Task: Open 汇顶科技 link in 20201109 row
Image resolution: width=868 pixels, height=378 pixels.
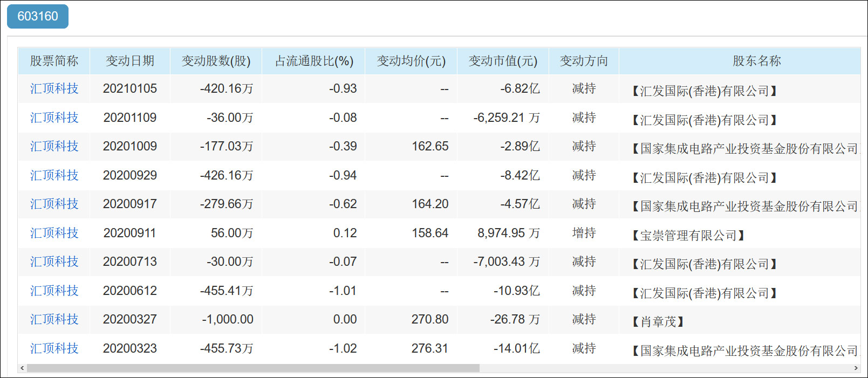Action: pos(54,118)
